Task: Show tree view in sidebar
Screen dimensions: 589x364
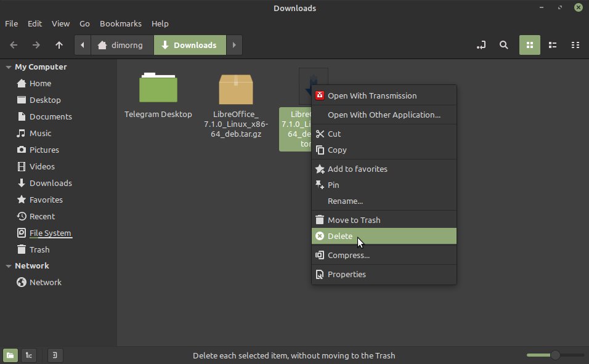Action: coord(29,355)
